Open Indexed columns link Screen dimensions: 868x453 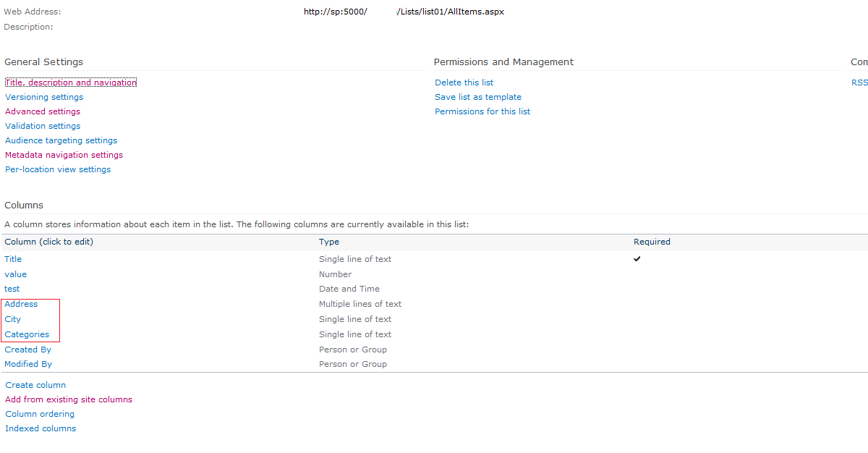click(x=41, y=428)
